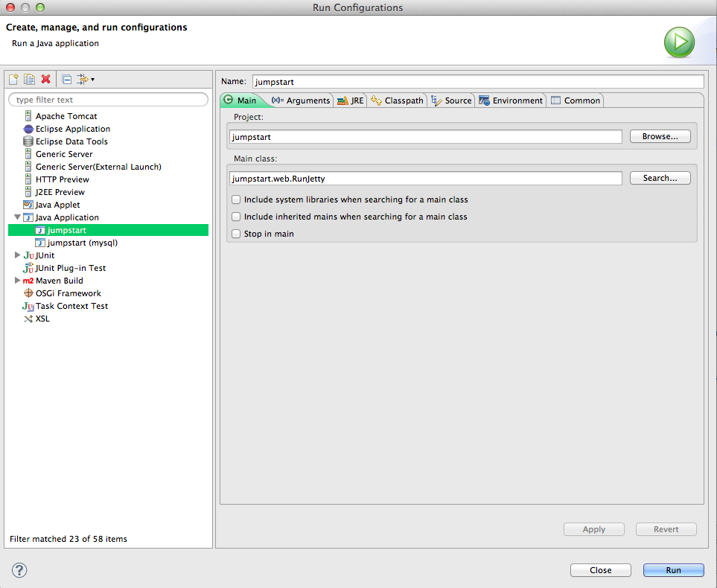The image size is (717, 588).
Task: Duplicate the selected launch configuration
Action: tap(29, 79)
